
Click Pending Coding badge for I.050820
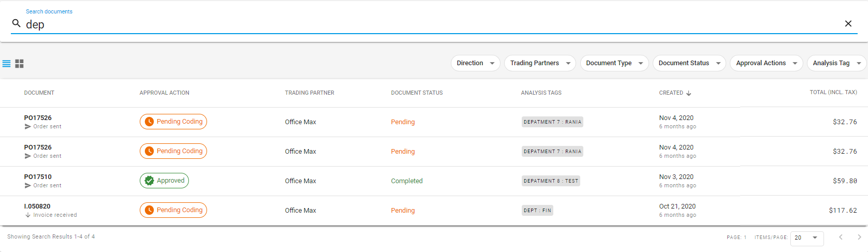pyautogui.click(x=173, y=210)
